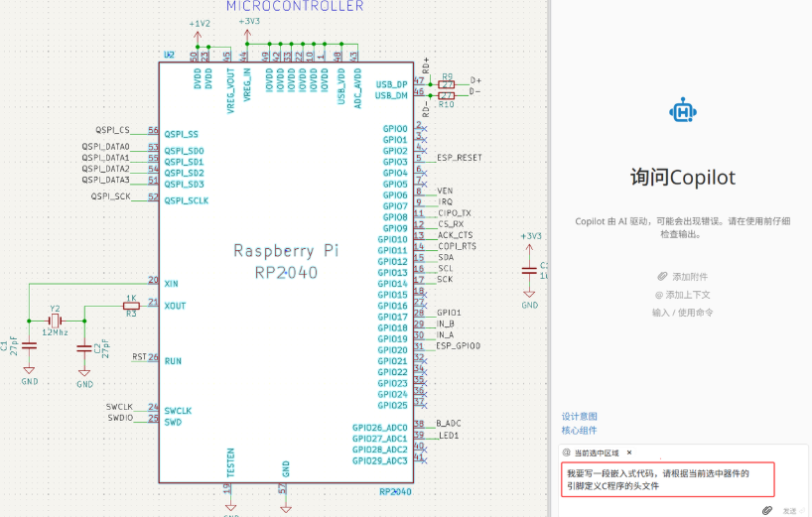Send the message with the 发送 button
The width and height of the screenshot is (812, 517).
792,511
